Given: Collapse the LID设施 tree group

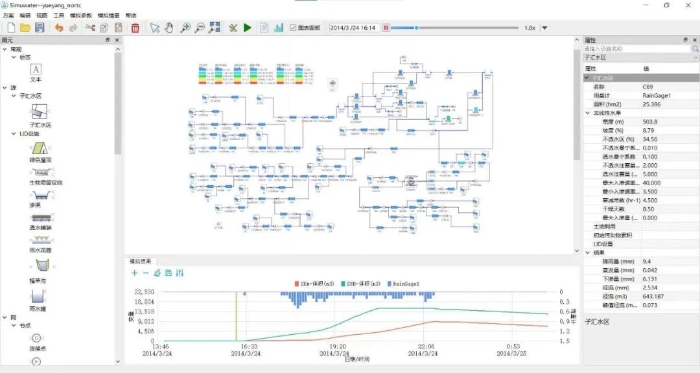Looking at the screenshot, I should pyautogui.click(x=14, y=133).
